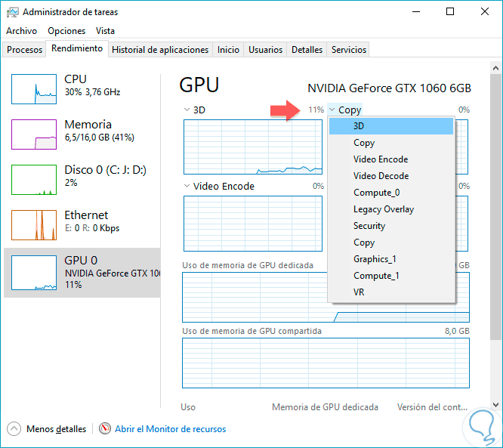Click the Menos detalles button
503x448 pixels.
tap(56, 428)
